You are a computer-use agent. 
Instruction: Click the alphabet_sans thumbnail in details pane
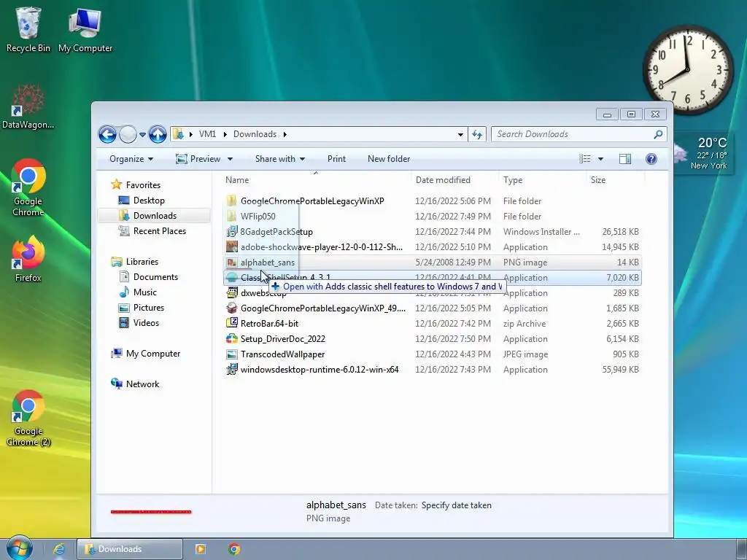click(151, 512)
